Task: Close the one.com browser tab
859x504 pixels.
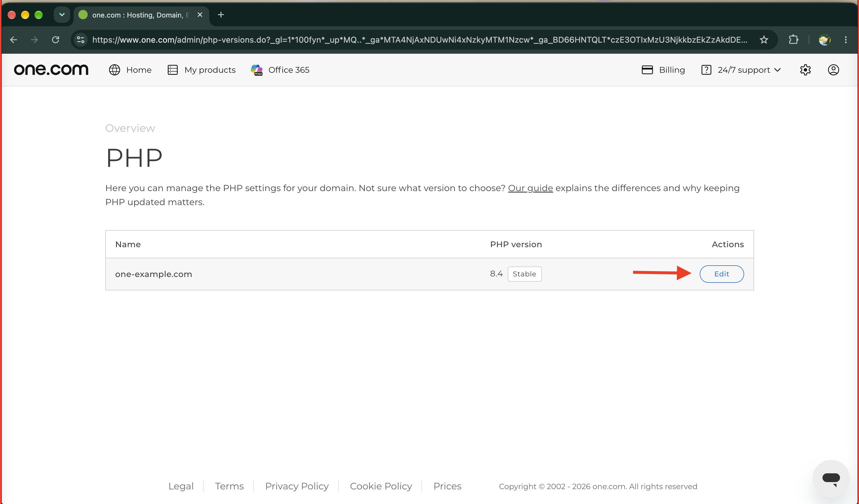Action: click(x=200, y=15)
